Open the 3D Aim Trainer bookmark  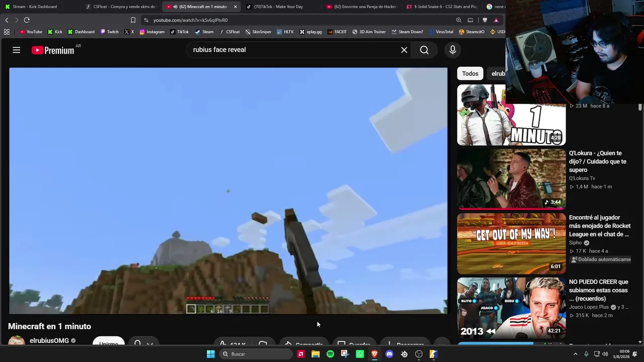point(369,32)
